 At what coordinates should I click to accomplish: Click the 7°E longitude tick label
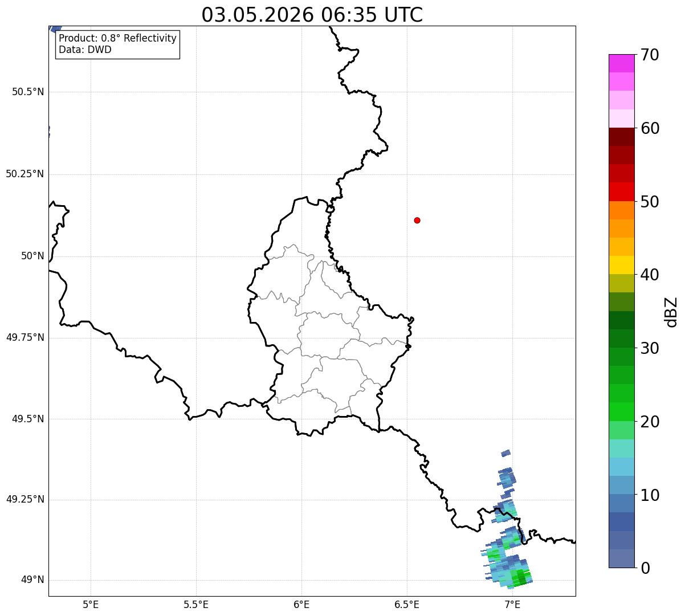click(x=512, y=604)
